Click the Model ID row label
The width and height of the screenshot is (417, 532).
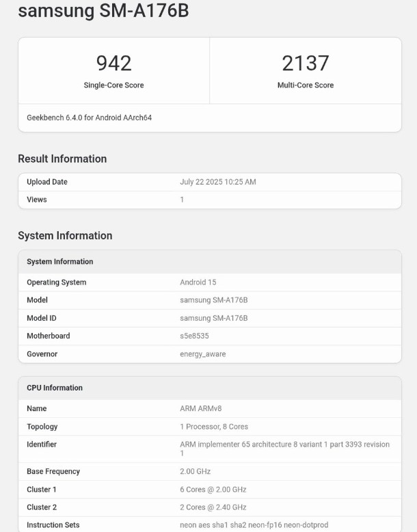point(43,318)
